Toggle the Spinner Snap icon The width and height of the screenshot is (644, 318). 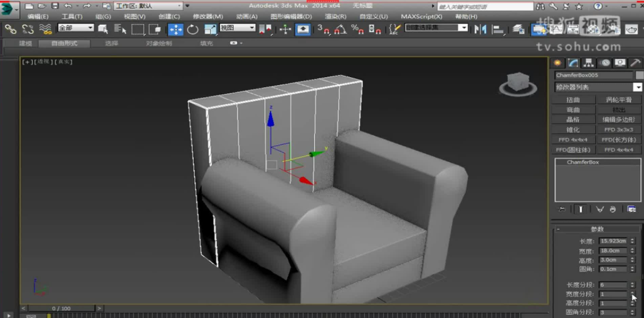(x=374, y=29)
